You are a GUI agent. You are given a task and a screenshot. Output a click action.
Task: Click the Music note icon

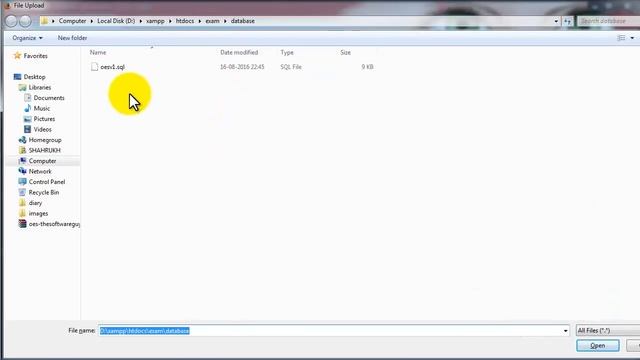27,108
